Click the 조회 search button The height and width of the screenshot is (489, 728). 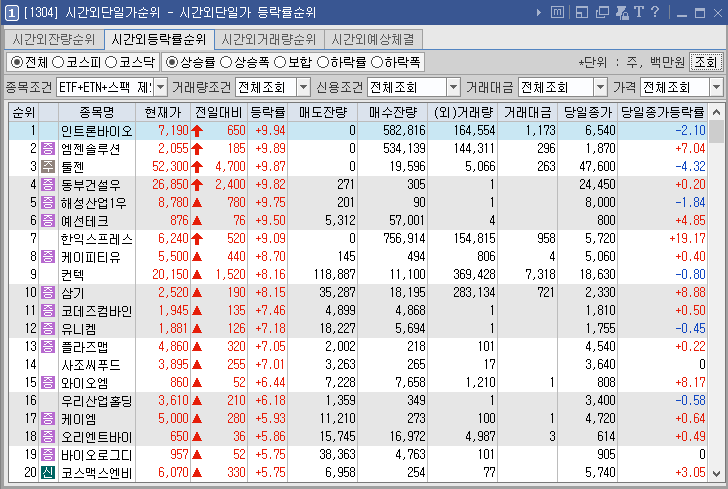pyautogui.click(x=706, y=62)
